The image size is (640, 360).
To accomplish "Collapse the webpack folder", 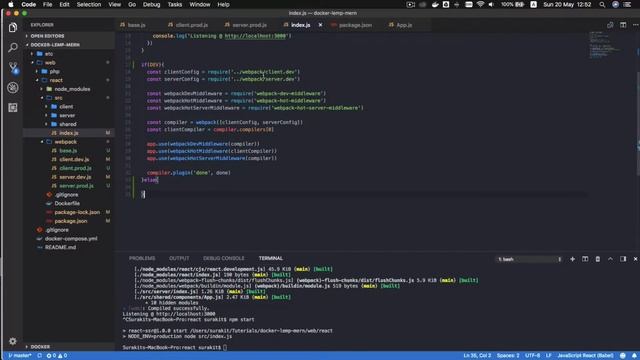I will click(65, 142).
